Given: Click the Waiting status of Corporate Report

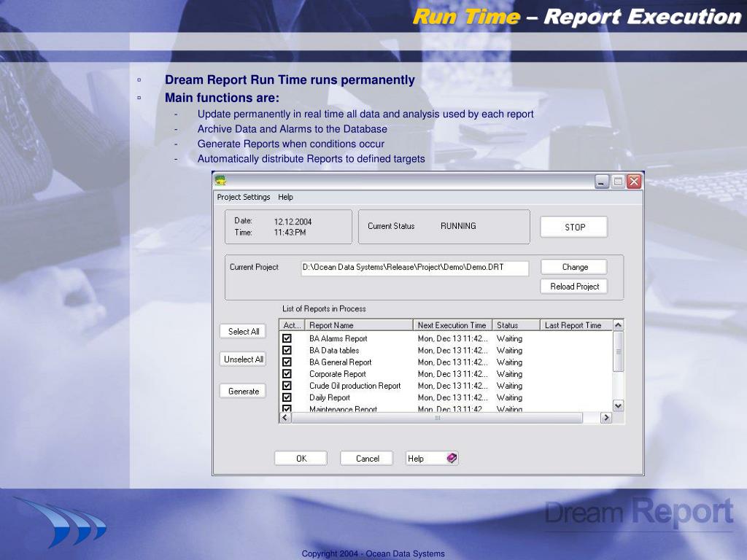Looking at the screenshot, I should [509, 374].
